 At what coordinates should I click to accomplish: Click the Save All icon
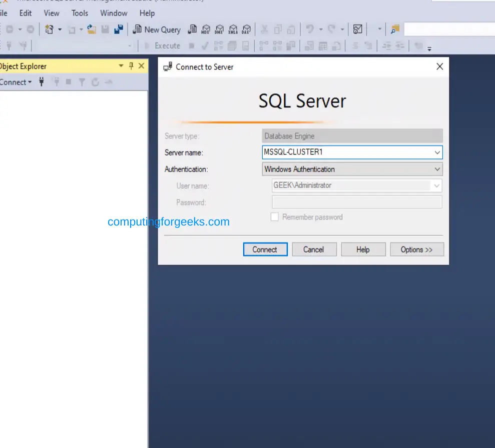click(x=119, y=29)
